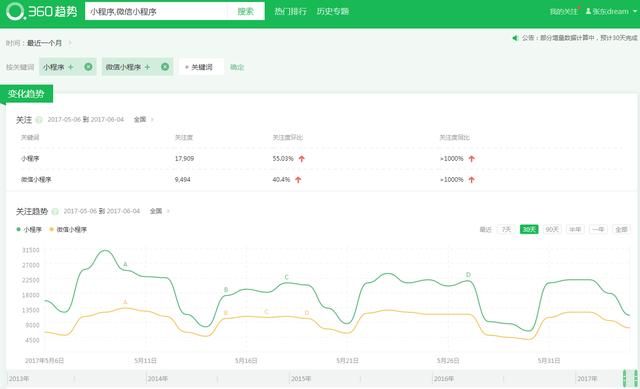Click the announcement speaker icon
The image size is (640, 389).
tap(515, 38)
